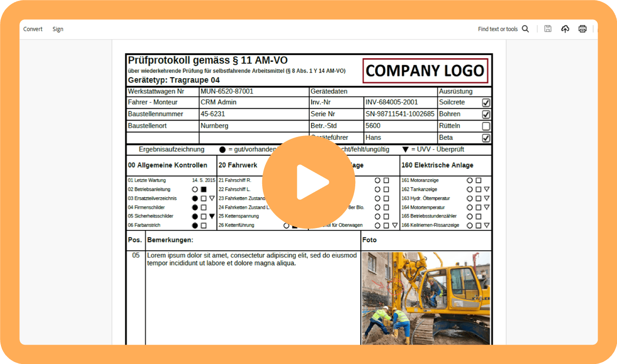Select the filled circle for 06 Farbanstrich
This screenshot has width=617, height=364.
(195, 225)
